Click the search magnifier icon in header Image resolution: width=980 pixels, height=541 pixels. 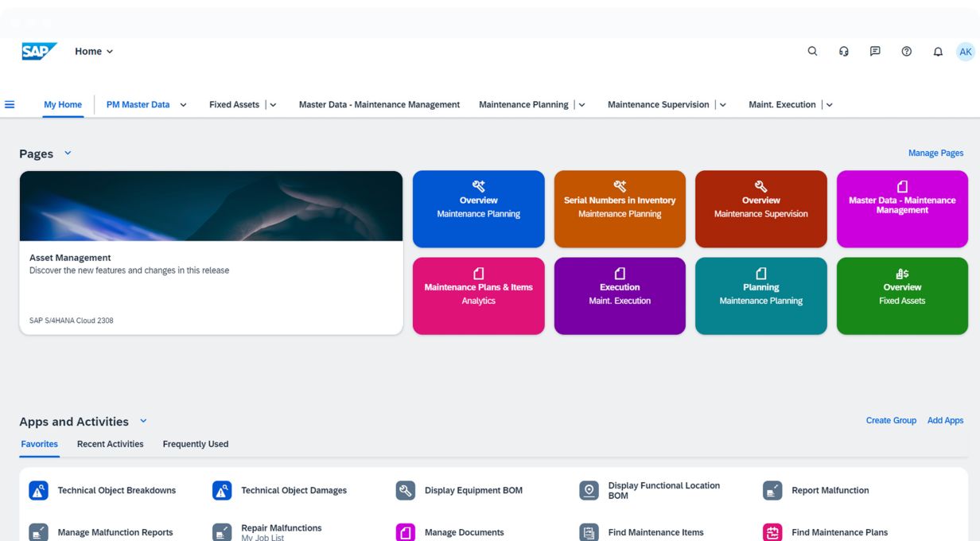[812, 51]
